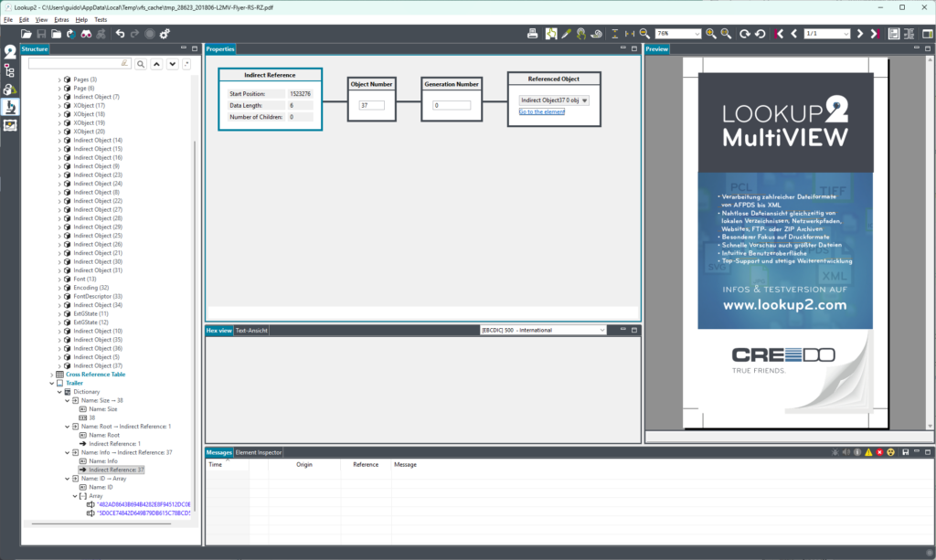936x560 pixels.
Task: Click the Go to the element link
Action: click(541, 112)
